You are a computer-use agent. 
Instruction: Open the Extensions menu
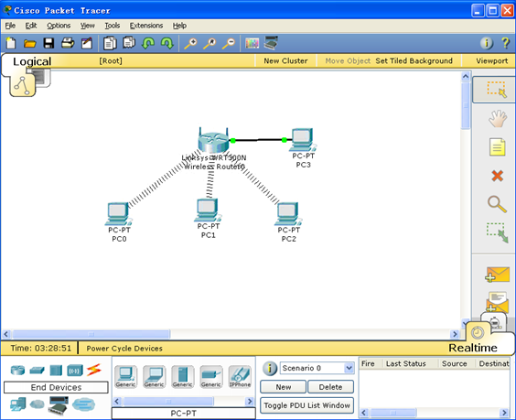(x=146, y=26)
